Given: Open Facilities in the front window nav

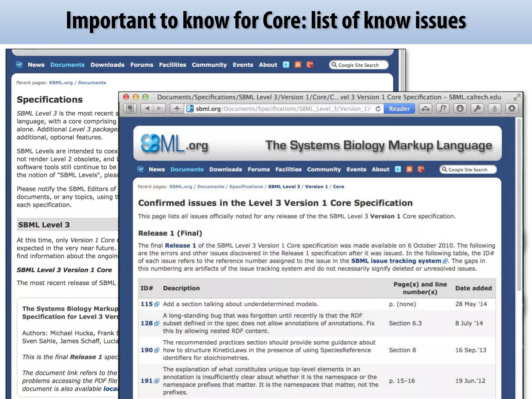Looking at the screenshot, I should coord(288,169).
